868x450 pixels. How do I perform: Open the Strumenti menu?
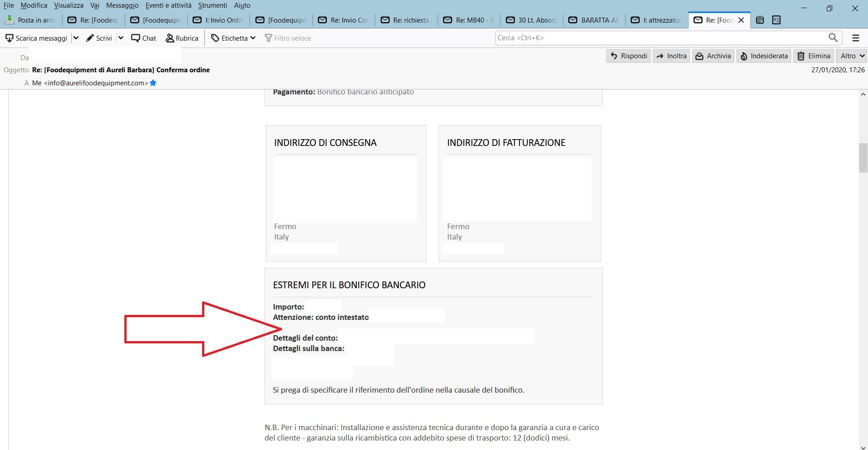click(212, 5)
